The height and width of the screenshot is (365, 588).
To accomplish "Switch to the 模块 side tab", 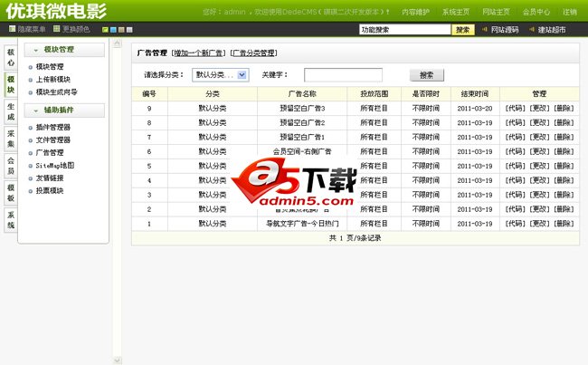I will [x=11, y=84].
